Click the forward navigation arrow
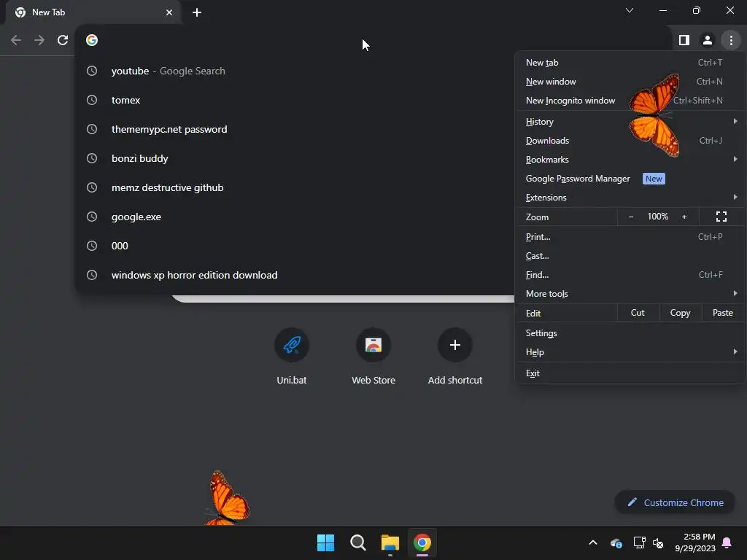The width and height of the screenshot is (747, 560). pyautogui.click(x=39, y=40)
